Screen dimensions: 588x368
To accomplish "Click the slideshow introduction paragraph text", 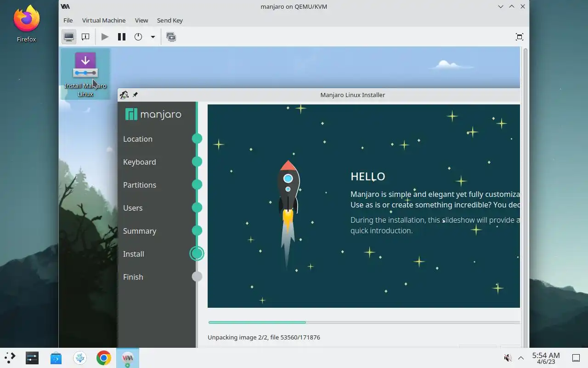I will [x=435, y=225].
